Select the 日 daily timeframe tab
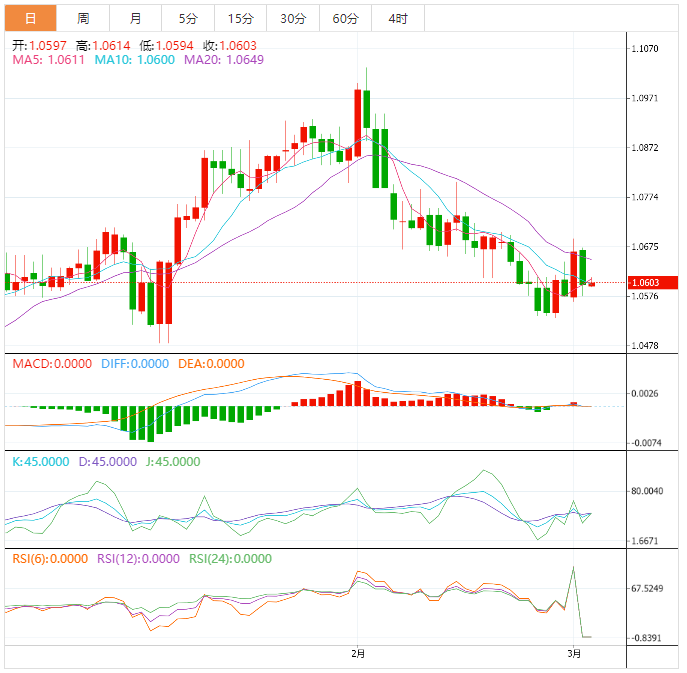 30,18
